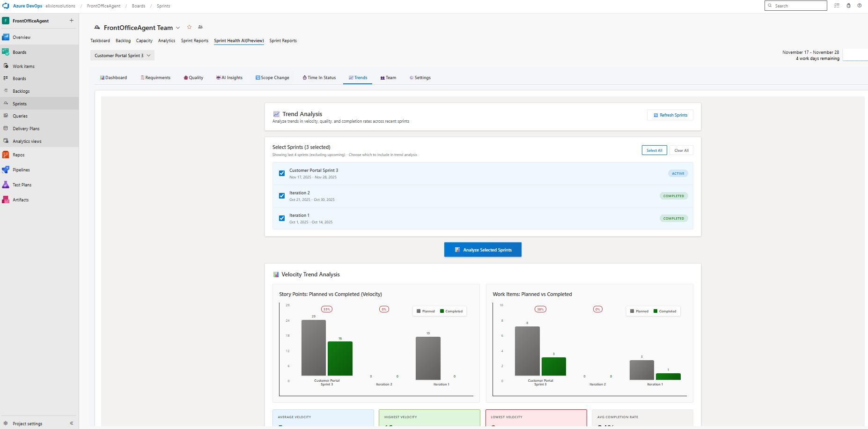Click the Azure DevOps logo icon
Viewport: 868px width, 429px height.
coord(6,6)
